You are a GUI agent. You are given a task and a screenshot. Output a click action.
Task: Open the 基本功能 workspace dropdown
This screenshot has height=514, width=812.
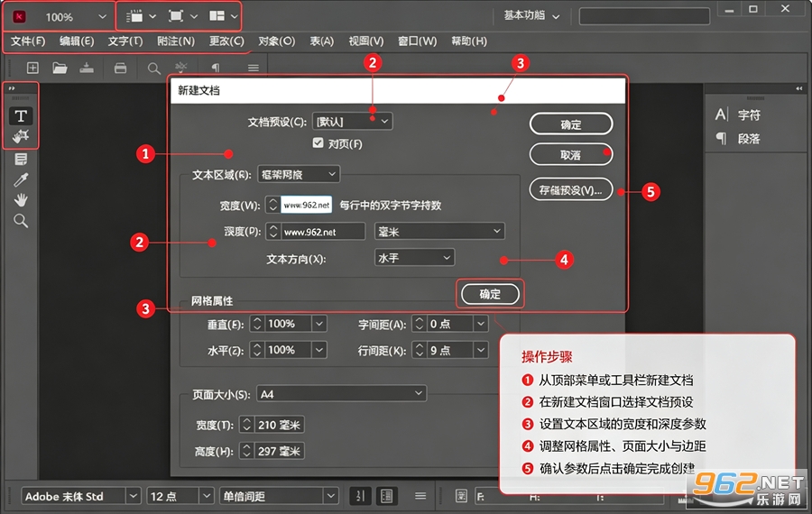[x=531, y=16]
